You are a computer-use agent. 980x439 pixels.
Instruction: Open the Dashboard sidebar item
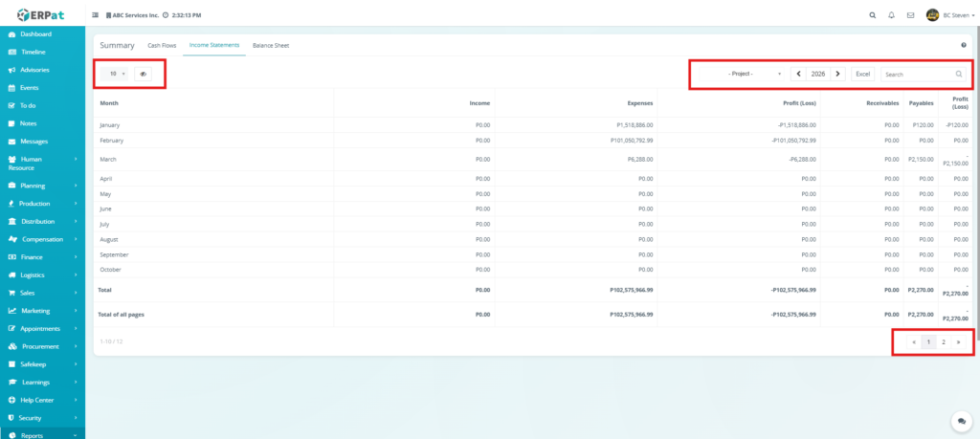click(42, 34)
